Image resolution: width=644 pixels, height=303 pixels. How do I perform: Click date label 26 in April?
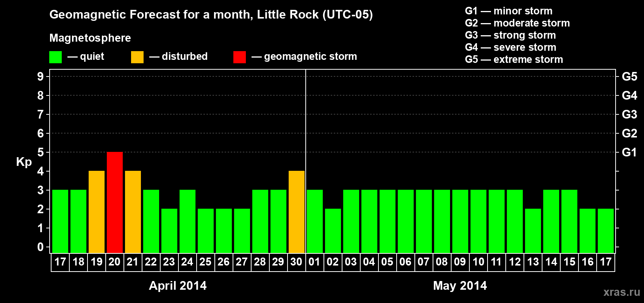pyautogui.click(x=224, y=262)
